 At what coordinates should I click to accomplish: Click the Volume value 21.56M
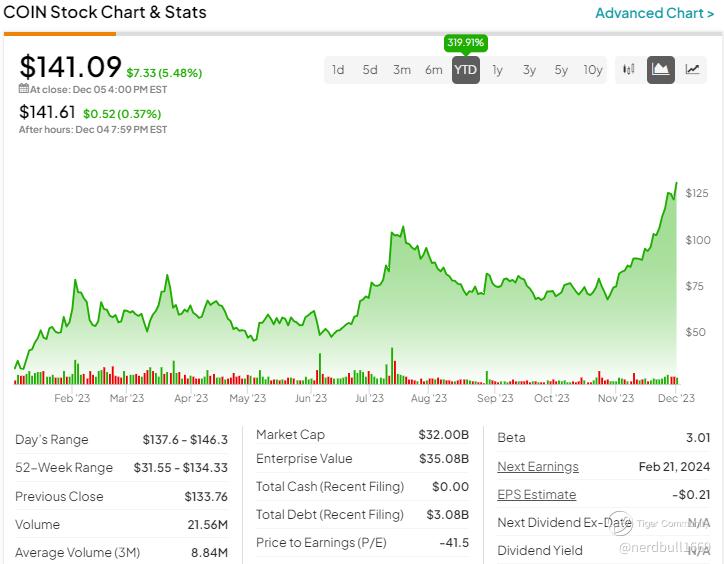pos(208,525)
